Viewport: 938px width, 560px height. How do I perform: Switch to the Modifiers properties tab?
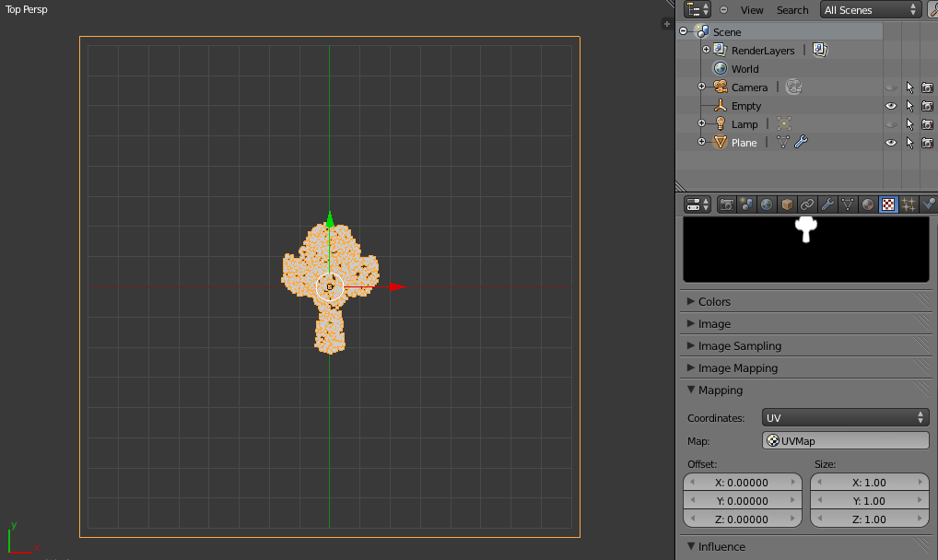(827, 204)
